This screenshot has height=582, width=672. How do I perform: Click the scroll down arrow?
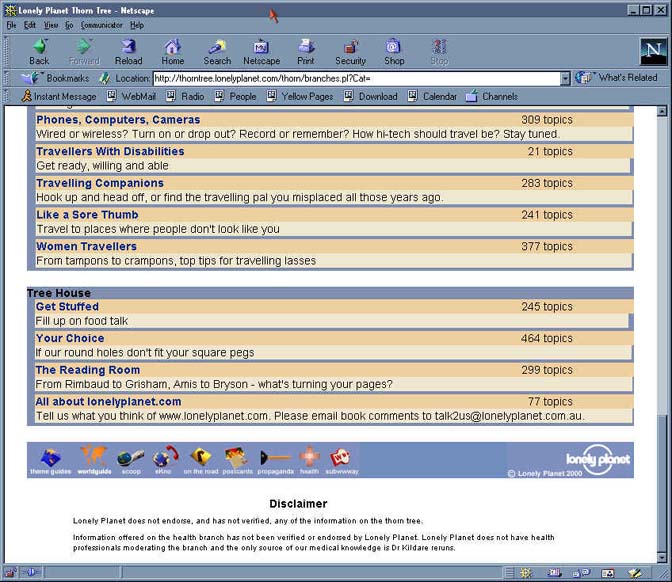[662, 557]
